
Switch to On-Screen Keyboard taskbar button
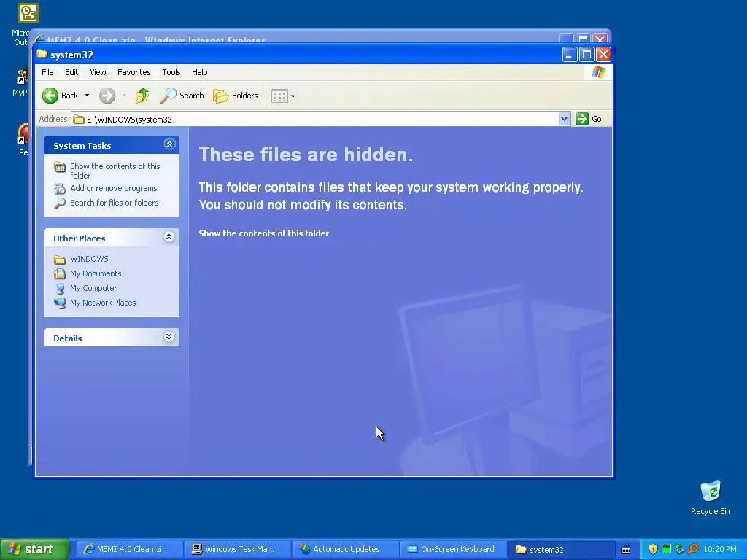[x=454, y=550]
